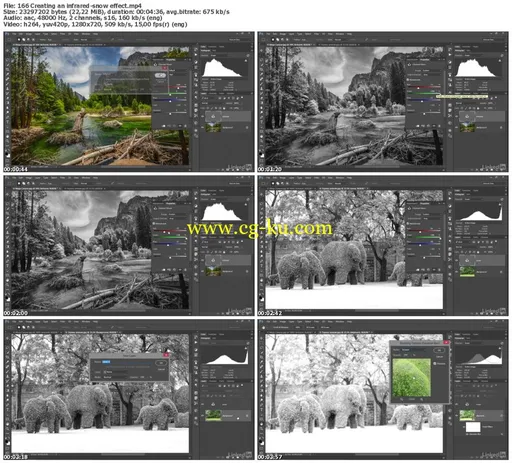Open the frame stamped 00:03:57
Image resolution: width=512 pixels, height=463 pixels.
(383, 390)
